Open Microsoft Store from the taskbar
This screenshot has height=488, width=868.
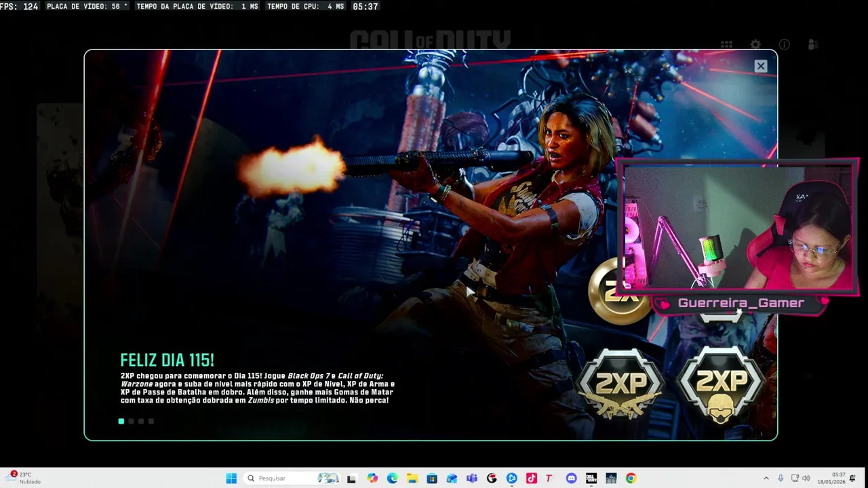click(x=432, y=479)
